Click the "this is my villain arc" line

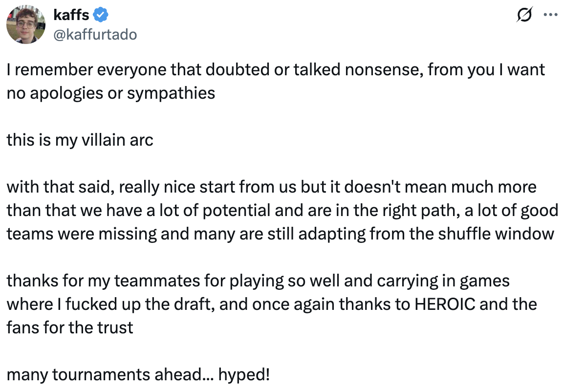tap(80, 140)
